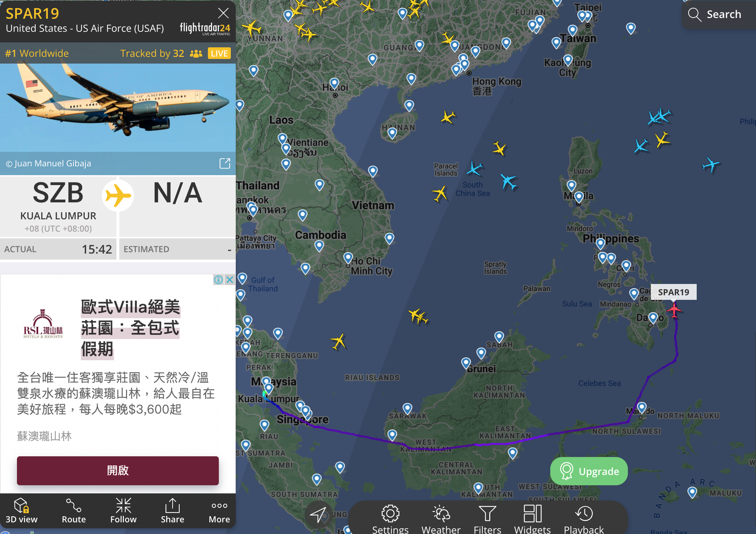Follow the SPAR19 aircraft

[123, 511]
